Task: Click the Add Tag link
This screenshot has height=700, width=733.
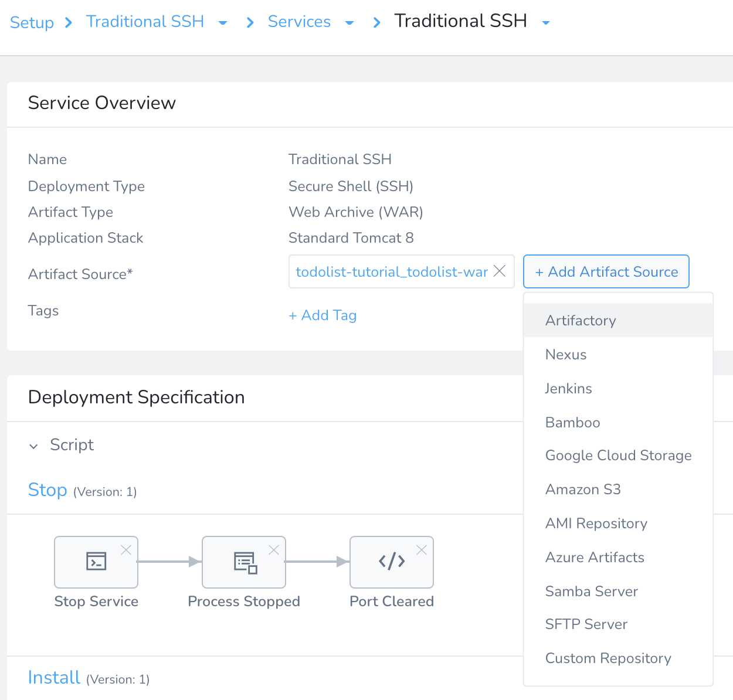Action: (323, 315)
